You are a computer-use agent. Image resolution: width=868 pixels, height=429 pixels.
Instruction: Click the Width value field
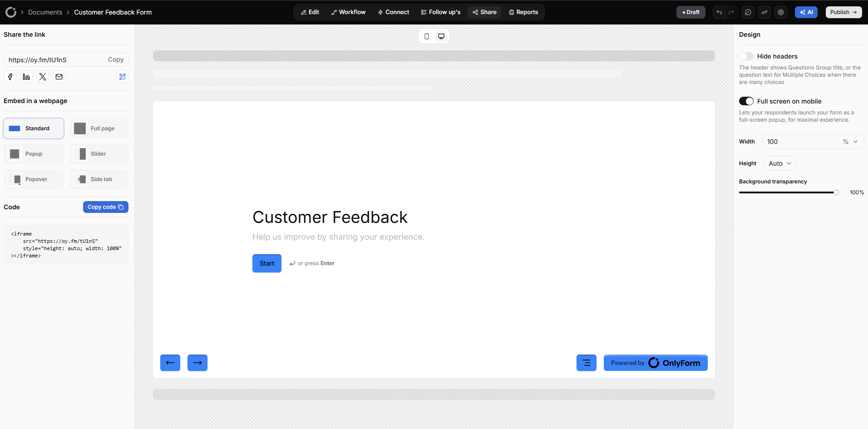pyautogui.click(x=801, y=142)
